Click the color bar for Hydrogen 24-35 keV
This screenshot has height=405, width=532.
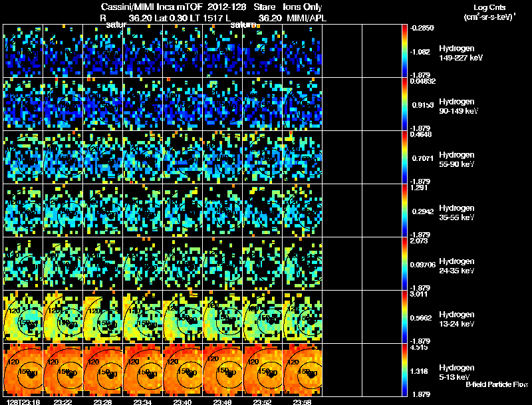[x=404, y=264]
